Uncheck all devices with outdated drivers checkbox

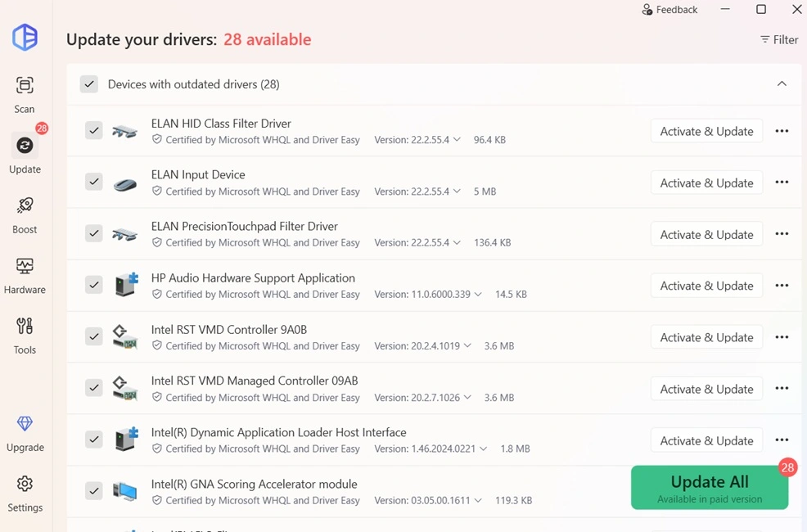[x=89, y=83]
